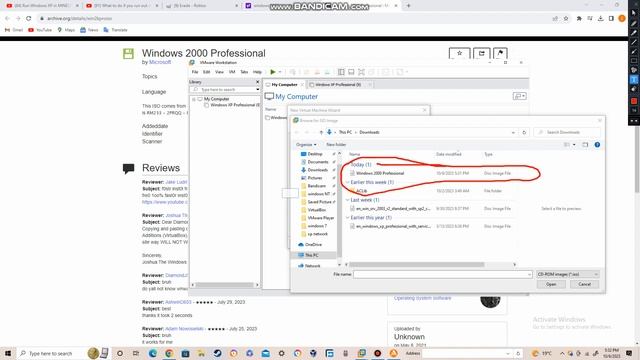Click the Open button
This screenshot has width=640, height=360.
pyautogui.click(x=551, y=284)
